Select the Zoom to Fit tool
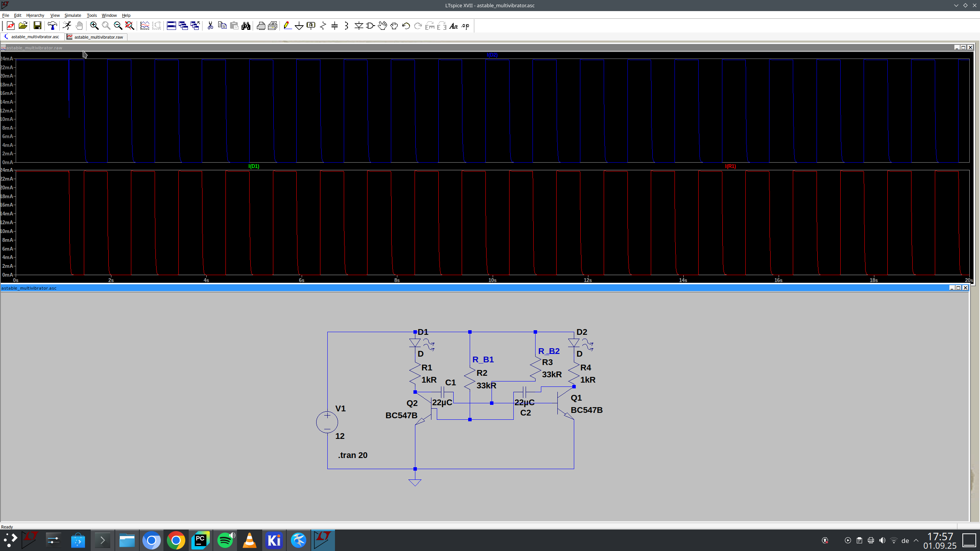980x551 pixels. (129, 26)
